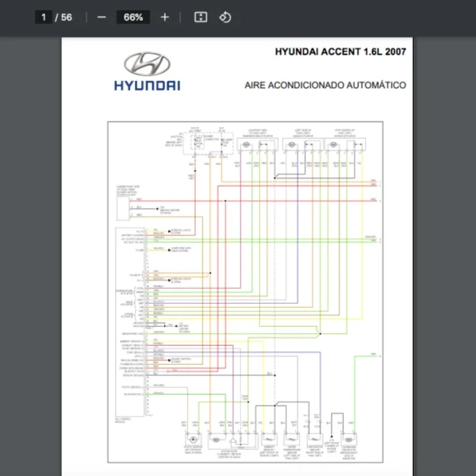
Task: Click the HYUNDAI ACCENT 1.6L 2007 heading
Action: [340, 52]
